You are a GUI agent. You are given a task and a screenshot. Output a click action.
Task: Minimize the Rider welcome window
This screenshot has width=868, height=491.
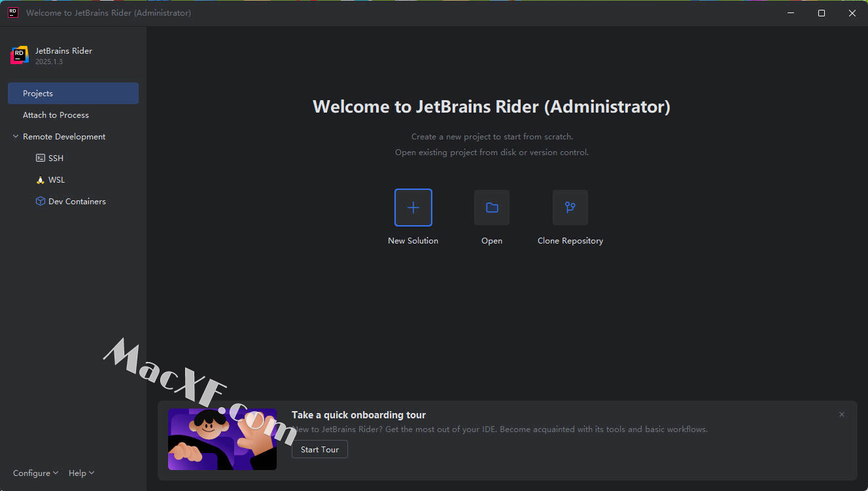click(x=791, y=13)
